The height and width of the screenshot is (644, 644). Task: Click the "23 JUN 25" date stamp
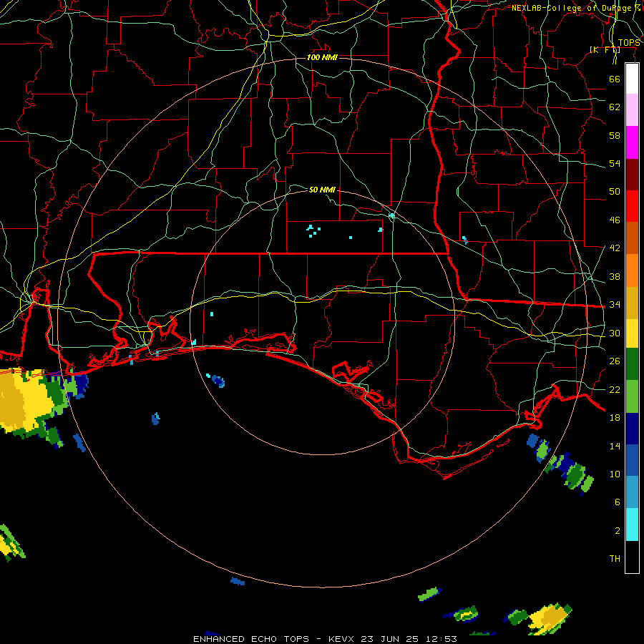(390, 639)
